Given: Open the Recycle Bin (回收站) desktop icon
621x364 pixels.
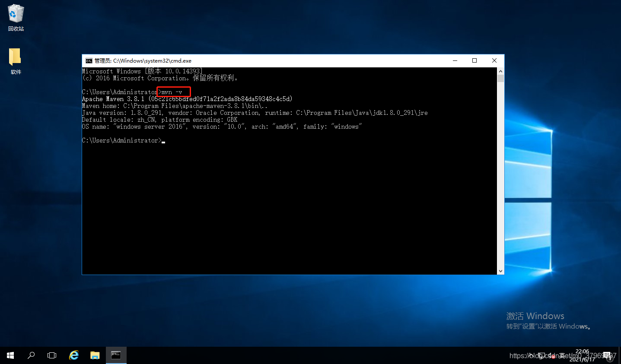Looking at the screenshot, I should 16,17.
